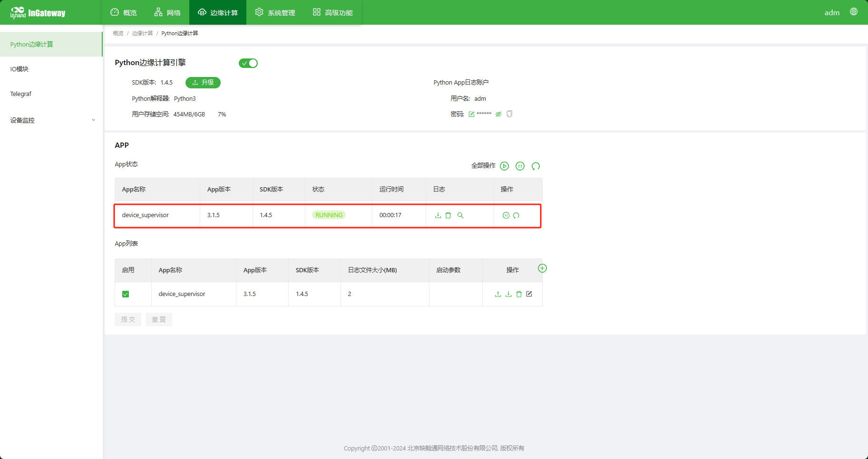Image resolution: width=868 pixels, height=459 pixels.
Task: Import config for device_supervisor in App list
Action: 498,294
